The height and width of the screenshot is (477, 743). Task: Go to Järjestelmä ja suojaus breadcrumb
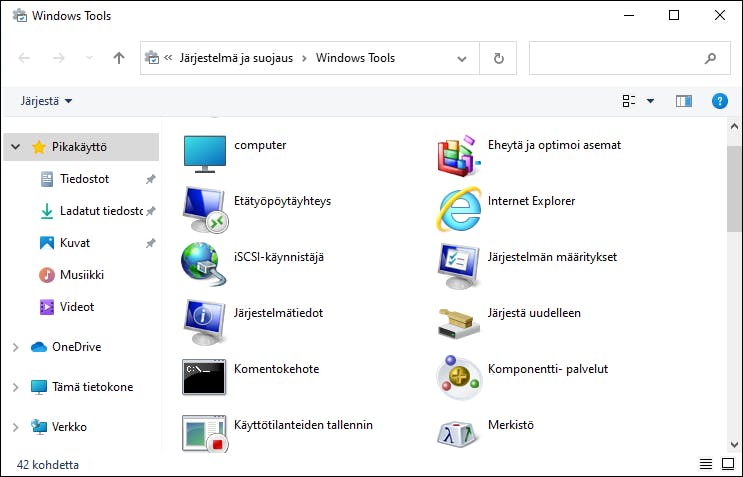236,58
